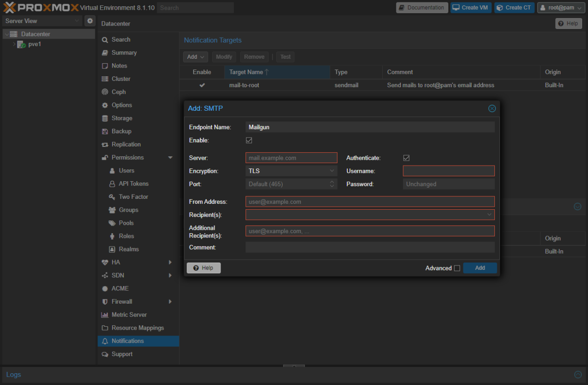Click the Comment input field in dialog
Image resolution: width=588 pixels, height=385 pixels.
[370, 247]
